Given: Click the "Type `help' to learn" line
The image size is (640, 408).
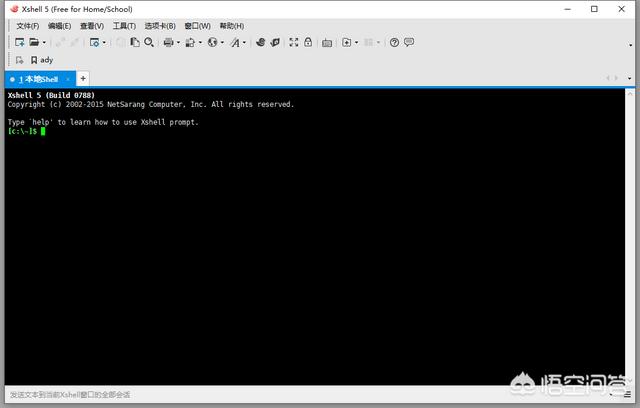Looking at the screenshot, I should [103, 122].
